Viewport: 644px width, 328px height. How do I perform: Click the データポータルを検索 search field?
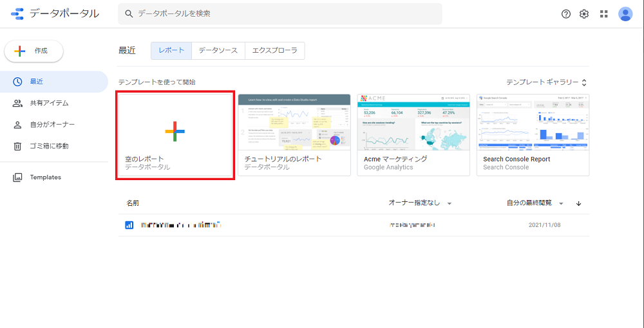[x=283, y=14]
